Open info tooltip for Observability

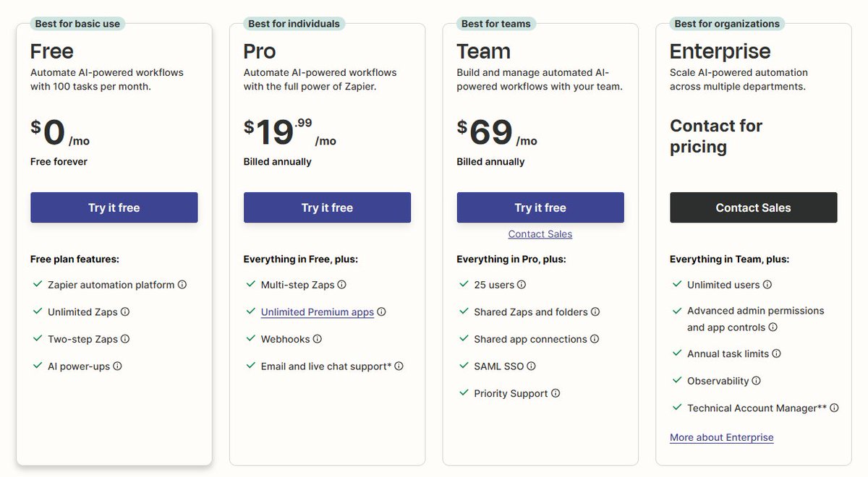pyautogui.click(x=757, y=381)
